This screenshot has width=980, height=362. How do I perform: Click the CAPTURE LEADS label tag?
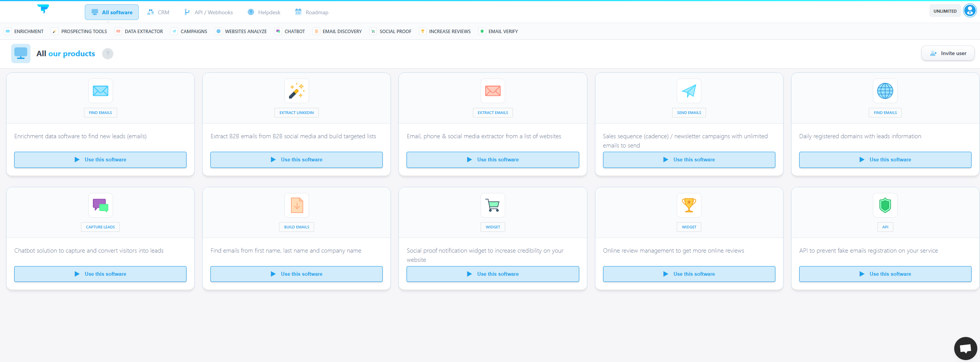101,227
